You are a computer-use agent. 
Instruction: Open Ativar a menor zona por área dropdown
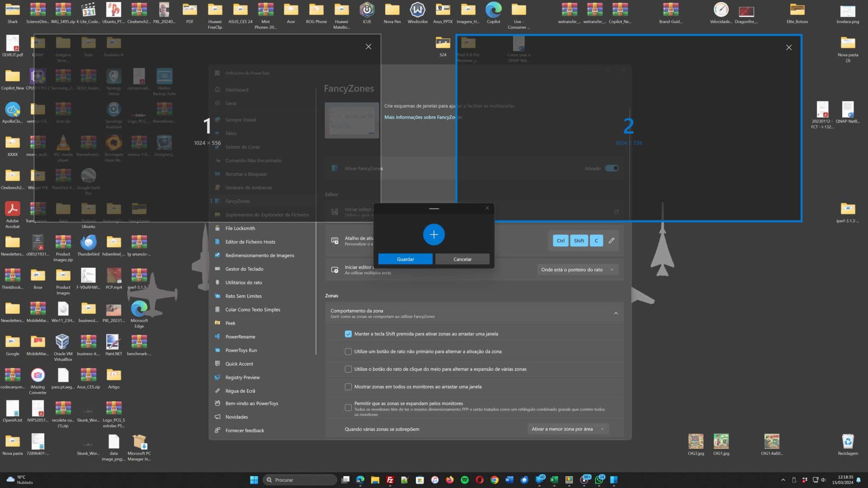click(x=568, y=429)
